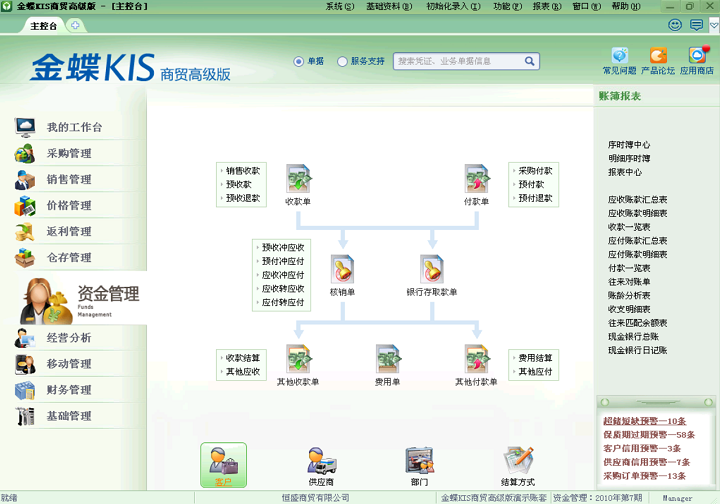
Task: Open the 应用商店 app store icon
Action: click(697, 57)
